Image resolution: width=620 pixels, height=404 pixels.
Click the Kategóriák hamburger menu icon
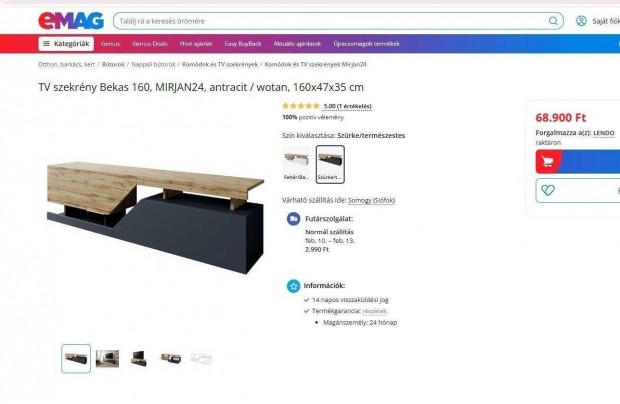pyautogui.click(x=46, y=43)
